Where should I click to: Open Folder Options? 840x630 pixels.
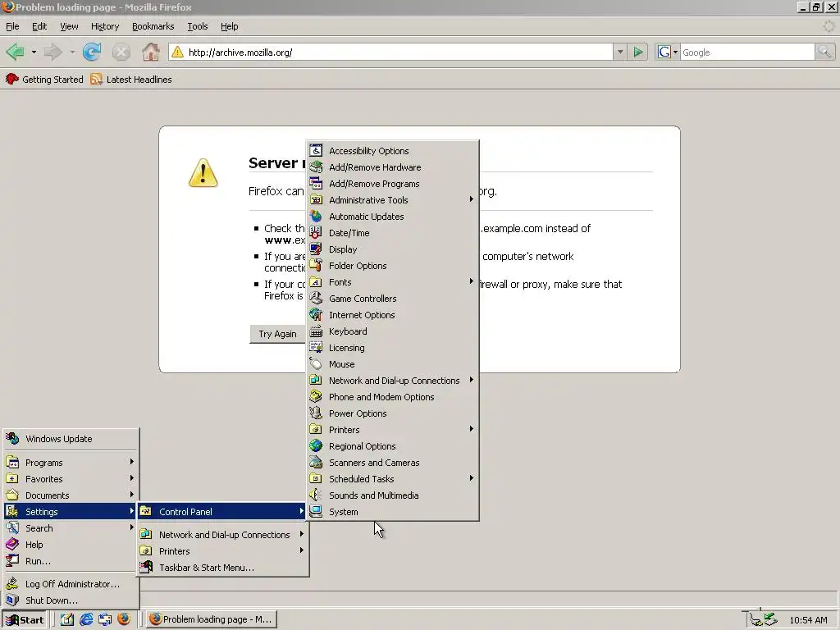click(x=393, y=266)
